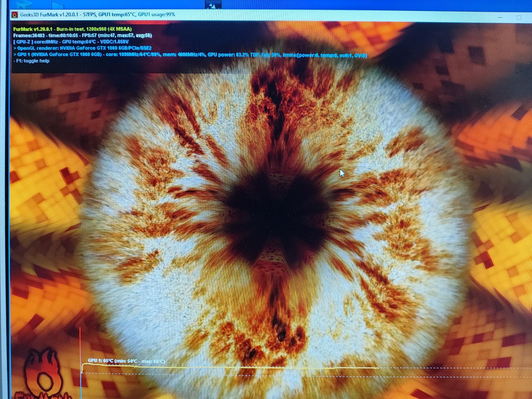The height and width of the screenshot is (399, 532).
Task: Click the '[ GPU-Z ] core:0MHz' info line
Action: [x=71, y=42]
